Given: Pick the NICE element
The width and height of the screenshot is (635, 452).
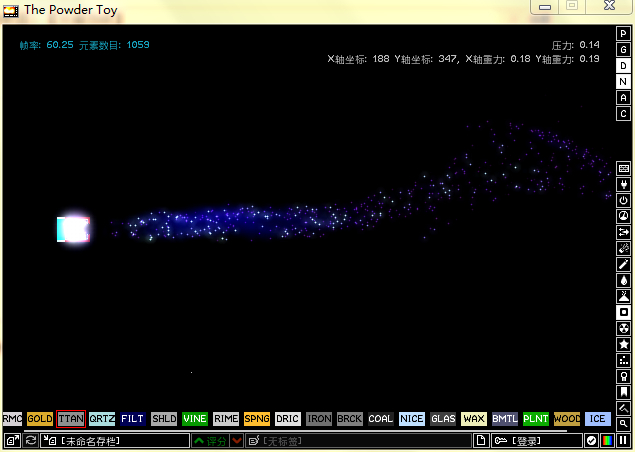Looking at the screenshot, I should click(412, 419).
